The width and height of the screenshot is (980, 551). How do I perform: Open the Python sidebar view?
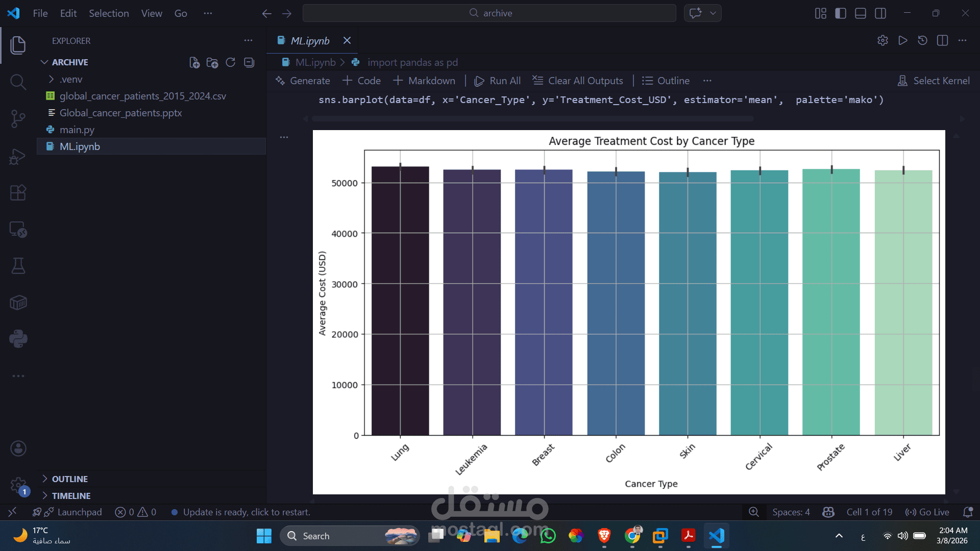pos(18,339)
